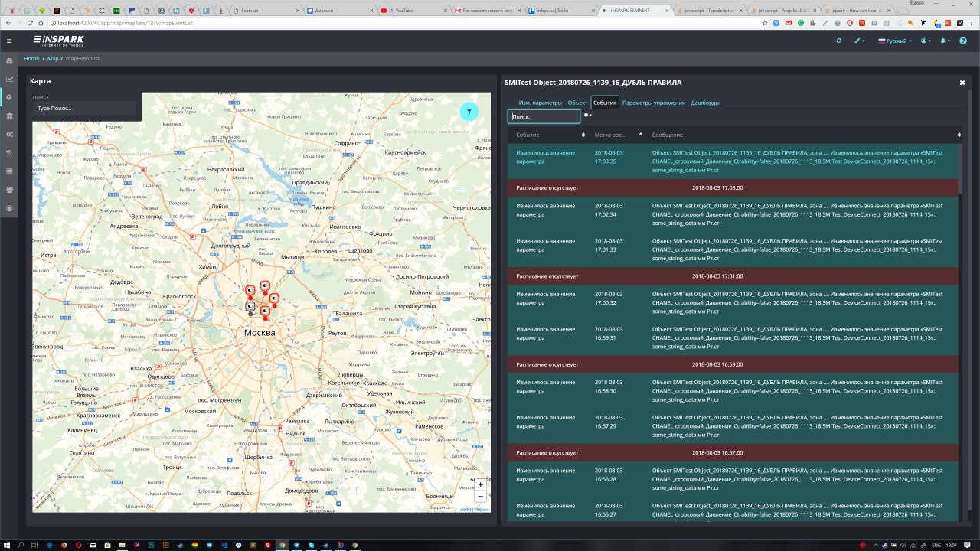Click the refresh icon in top bar
This screenshot has height=551, width=980.
pos(838,41)
